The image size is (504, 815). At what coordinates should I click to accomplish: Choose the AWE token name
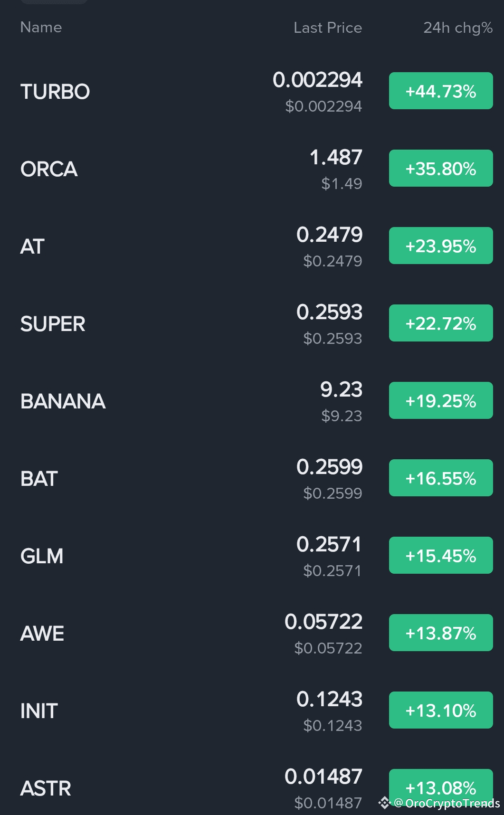pos(42,634)
